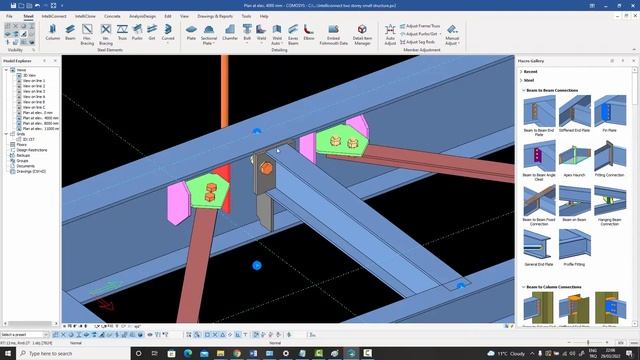
Task: Choose the Ver. Bracing tool
Action: point(106,34)
